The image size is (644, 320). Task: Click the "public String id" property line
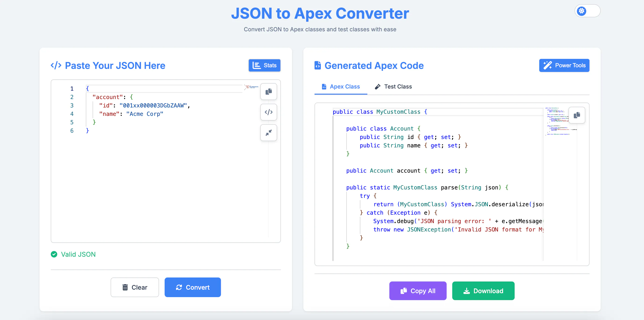pyautogui.click(x=410, y=137)
